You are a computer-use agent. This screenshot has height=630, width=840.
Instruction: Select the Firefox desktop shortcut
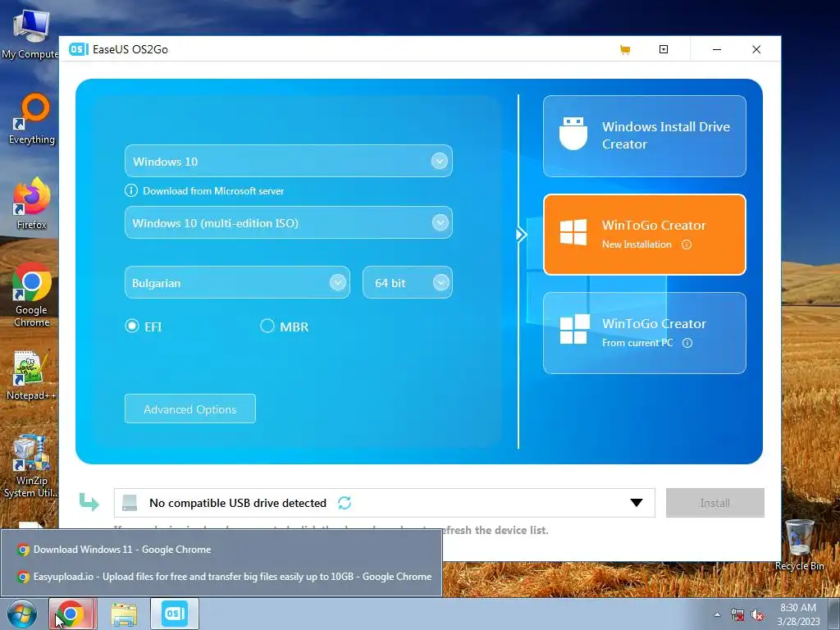[x=32, y=204]
